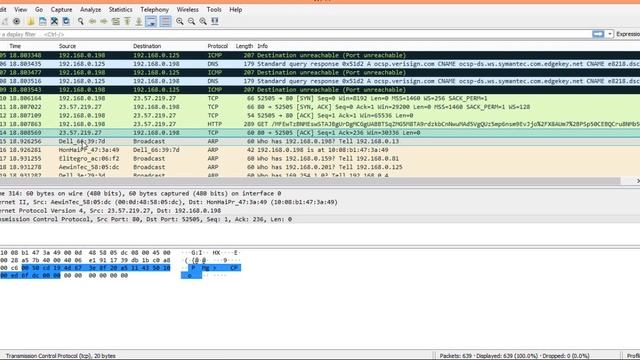This screenshot has width=640, height=360.
Task: Click scrollbar right arrow of packet list
Action: click(637, 181)
